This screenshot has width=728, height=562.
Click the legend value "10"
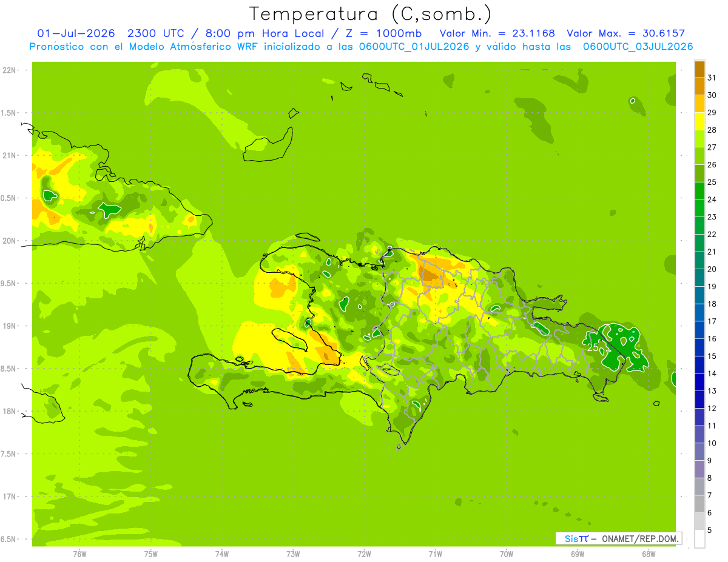point(712,443)
